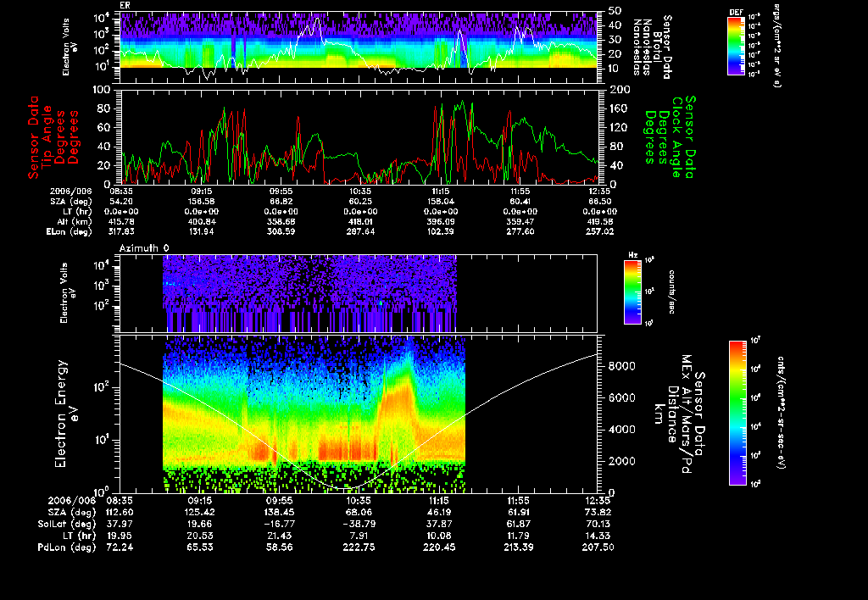The width and height of the screenshot is (868, 600).
Task: Select the 'Azimuth 0' panel title
Action: pos(144,248)
